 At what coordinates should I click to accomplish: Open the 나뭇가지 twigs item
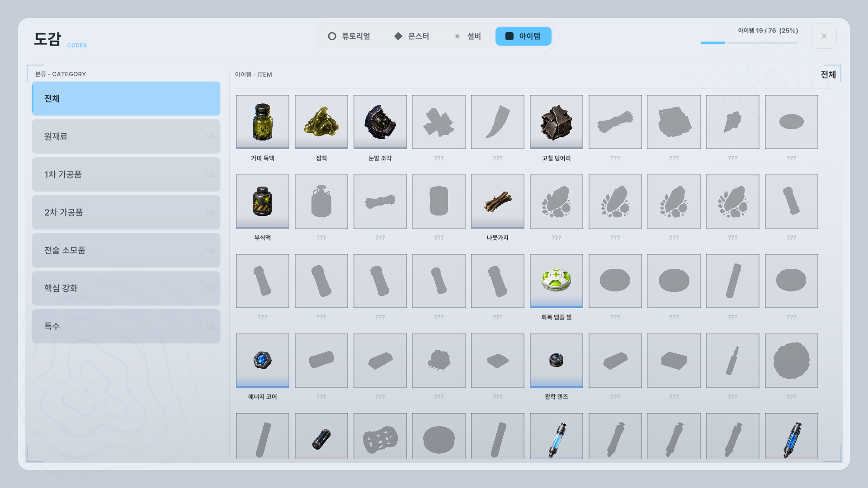point(497,202)
